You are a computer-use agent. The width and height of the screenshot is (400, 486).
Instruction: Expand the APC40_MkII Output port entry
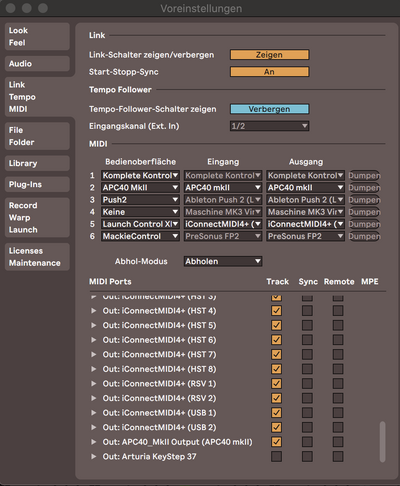(94, 442)
